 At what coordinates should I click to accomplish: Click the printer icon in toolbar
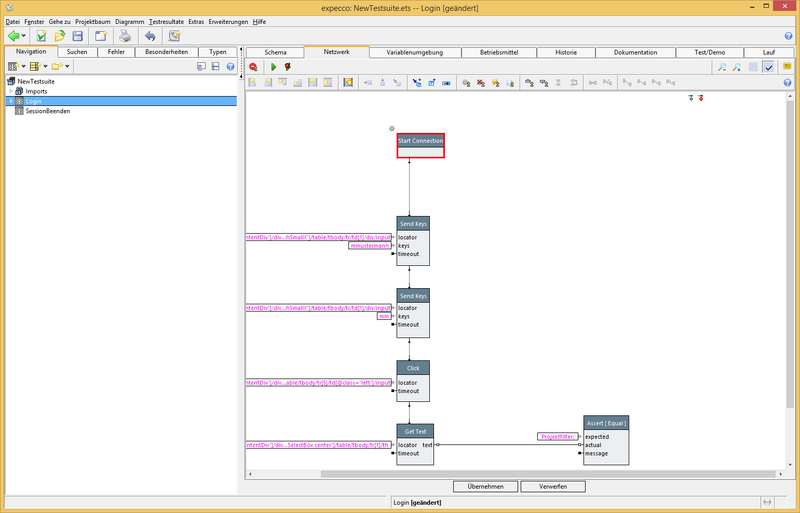[125, 36]
